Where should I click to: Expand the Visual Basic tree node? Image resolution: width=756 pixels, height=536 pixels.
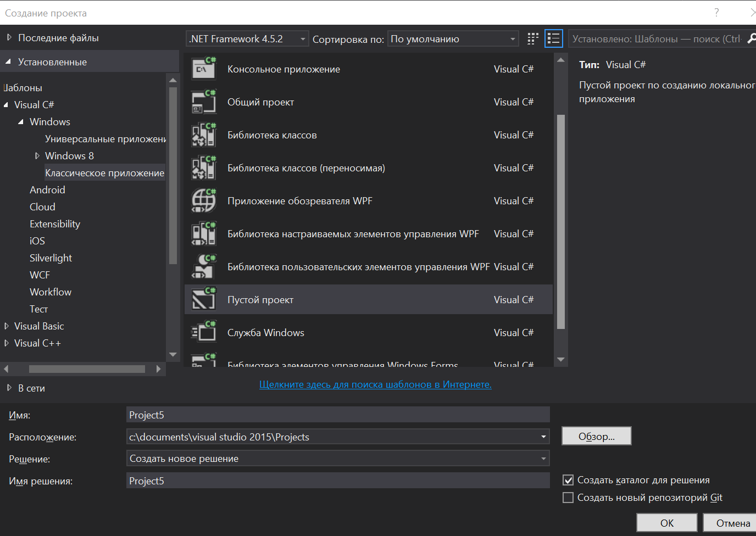[7, 326]
